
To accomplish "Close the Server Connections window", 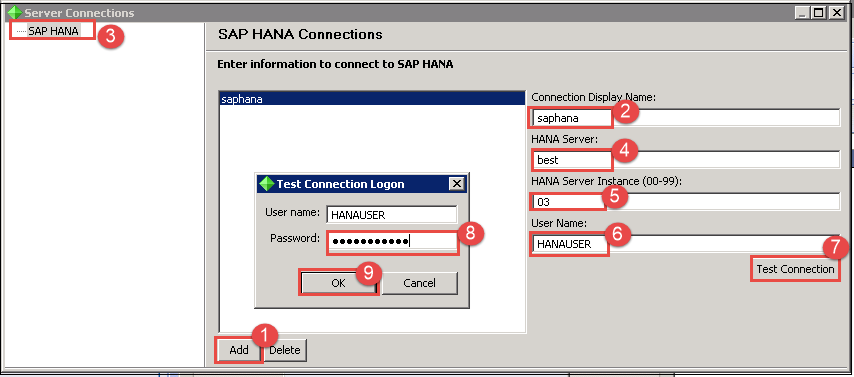I will [x=836, y=13].
